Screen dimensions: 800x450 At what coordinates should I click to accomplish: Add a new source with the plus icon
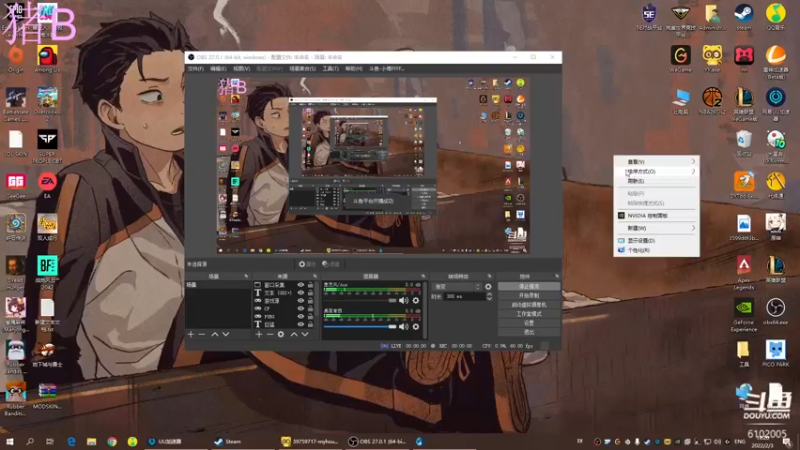click(259, 334)
